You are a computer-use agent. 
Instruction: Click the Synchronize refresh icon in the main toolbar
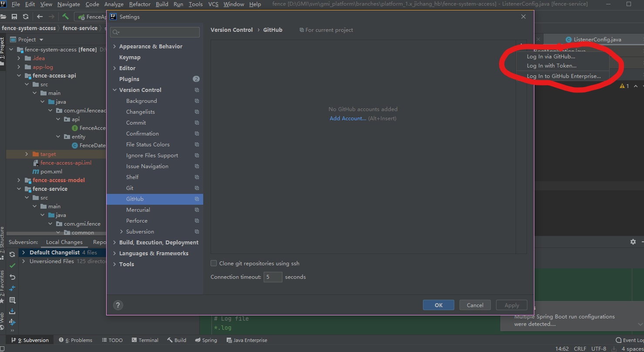coord(26,17)
